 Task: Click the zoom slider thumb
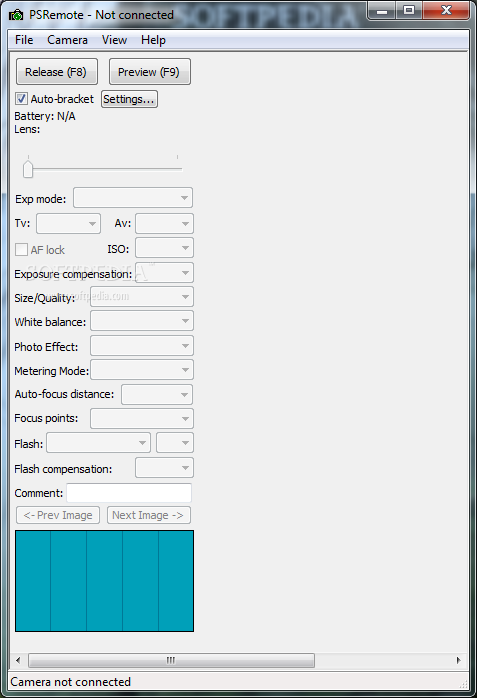tap(28, 169)
